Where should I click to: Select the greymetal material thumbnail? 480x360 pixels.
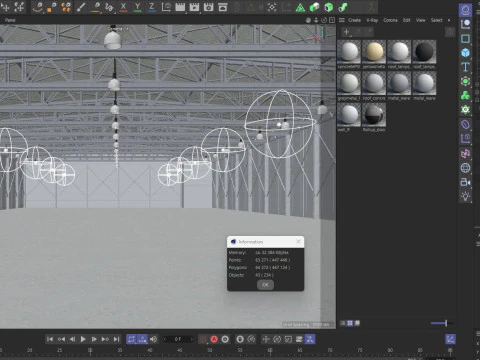coord(349,83)
